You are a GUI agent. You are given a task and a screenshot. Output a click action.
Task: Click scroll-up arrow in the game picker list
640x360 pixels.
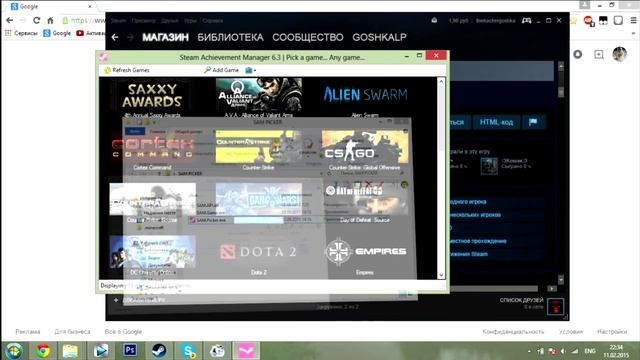coord(441,82)
